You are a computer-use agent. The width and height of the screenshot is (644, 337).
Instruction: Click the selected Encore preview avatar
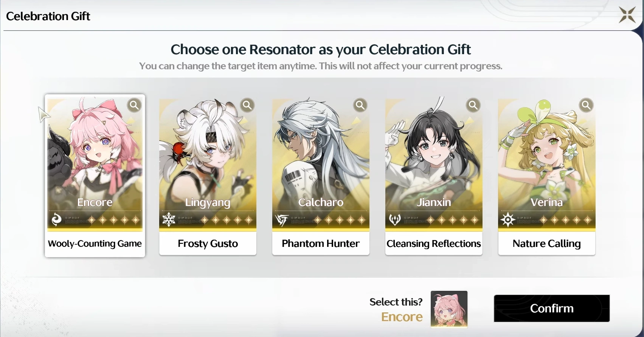(x=449, y=309)
